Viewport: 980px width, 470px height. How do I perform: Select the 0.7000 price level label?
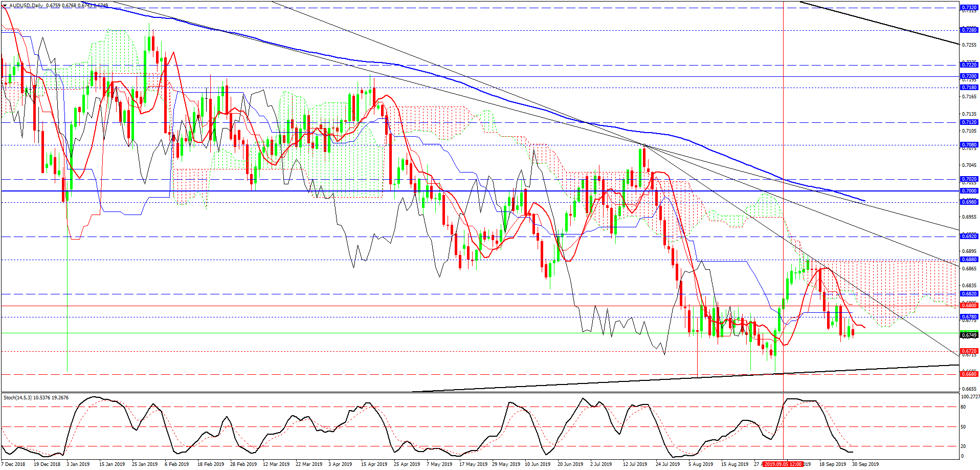click(969, 191)
